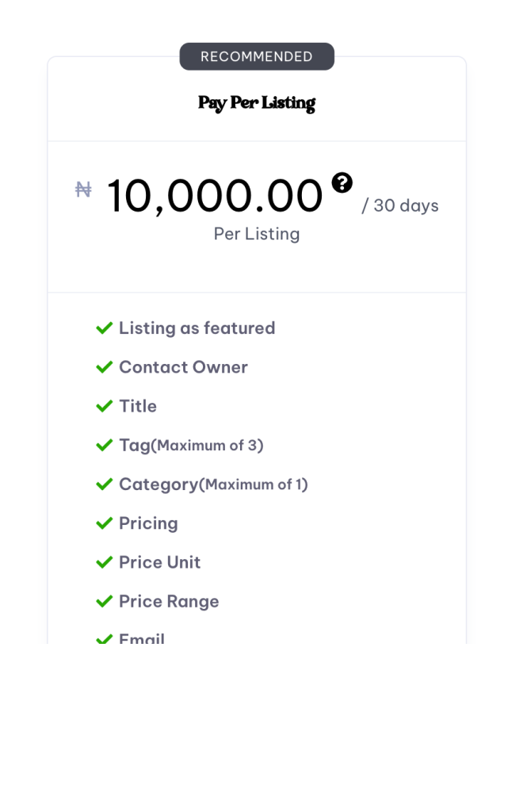The height and width of the screenshot is (812, 527).
Task: Click the green checkmark beside Title
Action: 104,406
